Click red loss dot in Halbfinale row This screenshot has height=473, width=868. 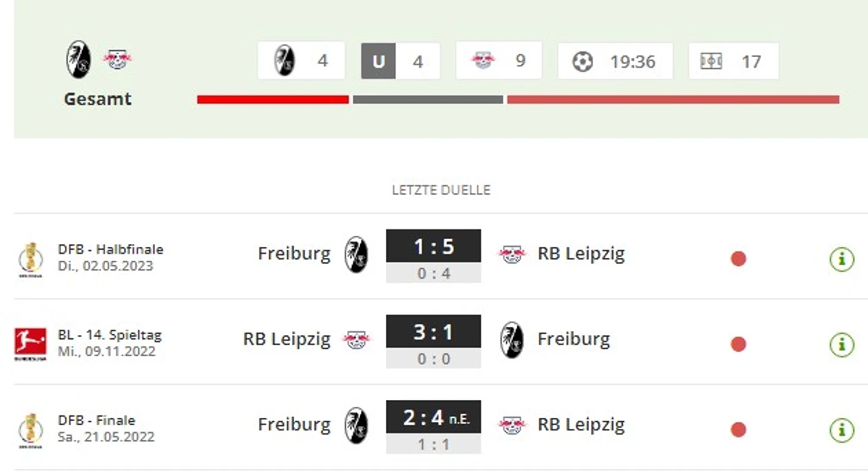tap(738, 259)
